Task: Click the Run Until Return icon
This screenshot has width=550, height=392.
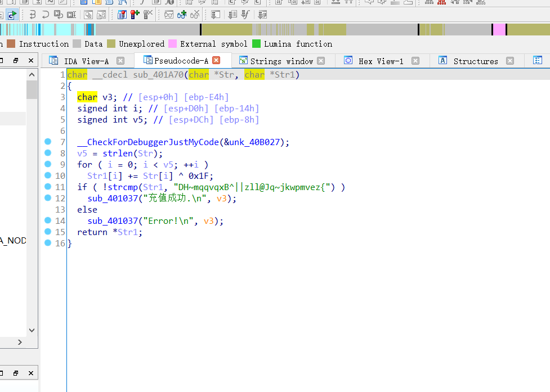Action: tap(58, 15)
